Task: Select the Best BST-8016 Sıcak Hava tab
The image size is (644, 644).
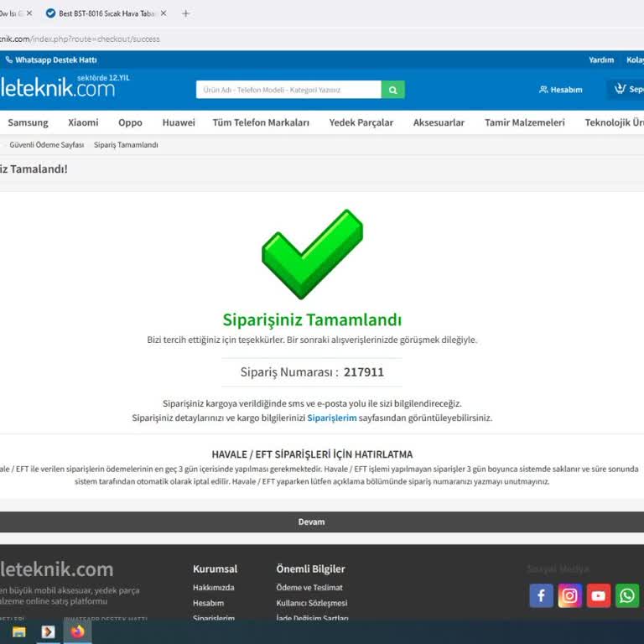Action: (106, 13)
